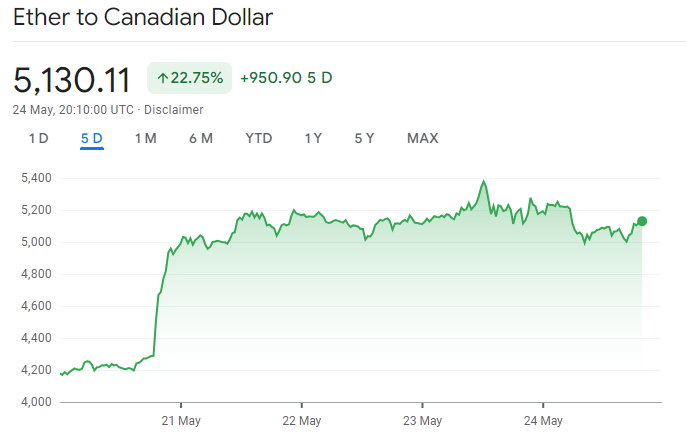This screenshot has height=437, width=686.
Task: Open the YTD range tab
Action: [259, 138]
